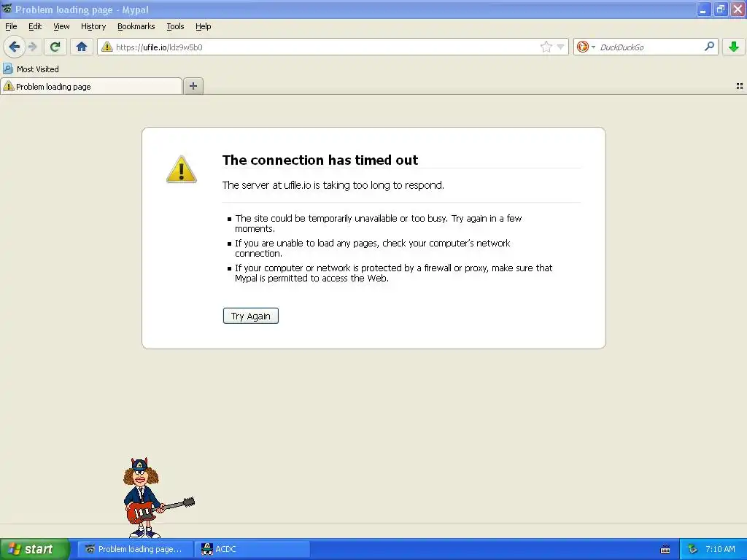The width and height of the screenshot is (747, 560).
Task: Open the View menu
Action: [61, 26]
